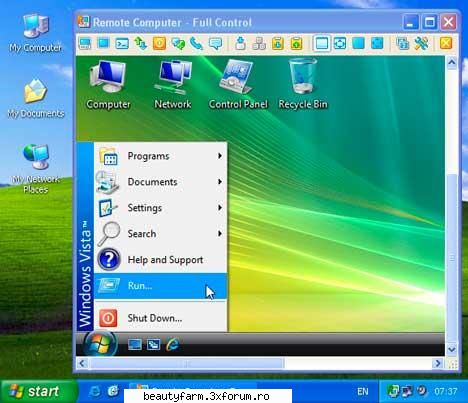Click the yellow clipboard icon with blue arrow

278,44
